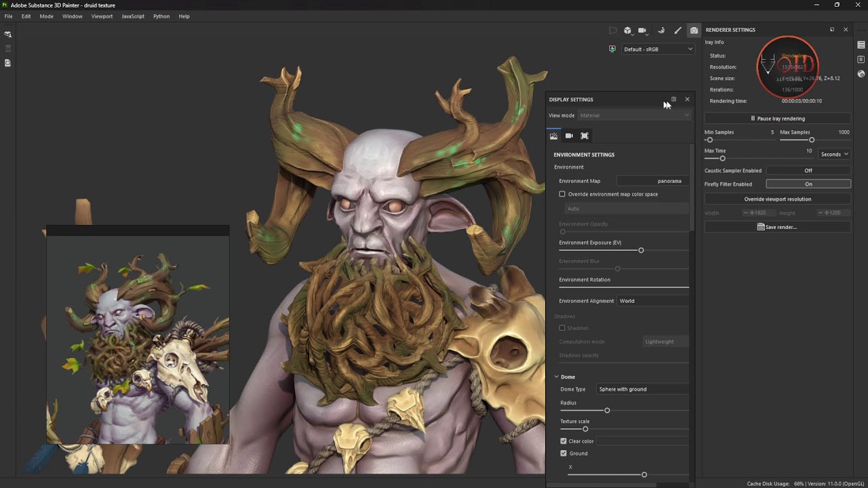The height and width of the screenshot is (488, 868).
Task: Click the color profile monitor icon
Action: click(x=612, y=49)
